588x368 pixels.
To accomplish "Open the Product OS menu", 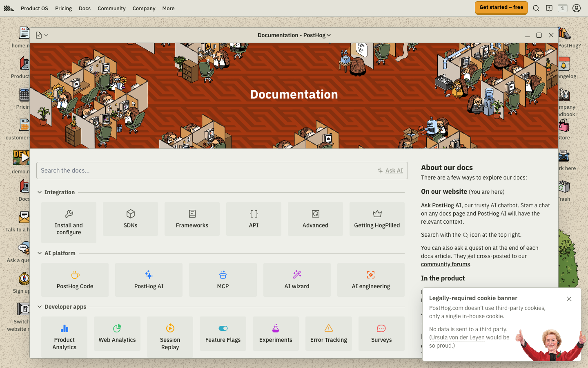I will tap(34, 8).
